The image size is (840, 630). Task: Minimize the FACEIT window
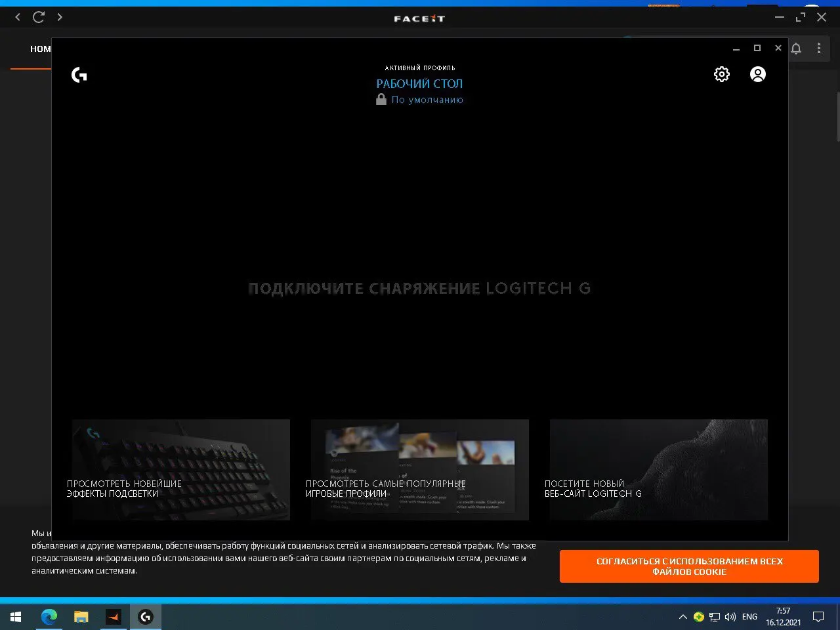click(780, 18)
